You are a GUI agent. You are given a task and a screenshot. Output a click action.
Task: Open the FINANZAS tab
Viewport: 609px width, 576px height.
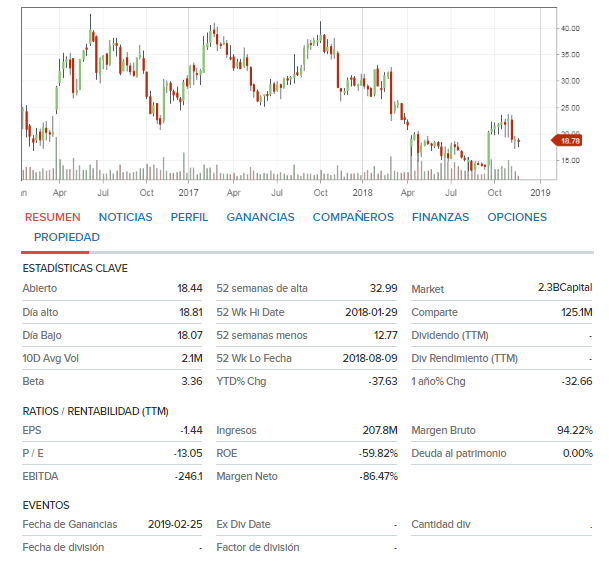[x=440, y=217]
